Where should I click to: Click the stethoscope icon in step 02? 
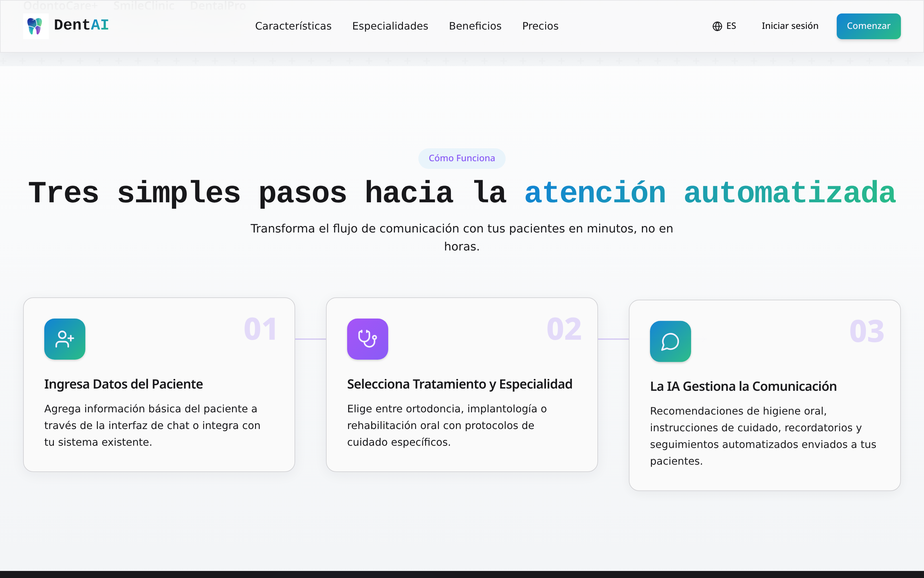point(367,339)
